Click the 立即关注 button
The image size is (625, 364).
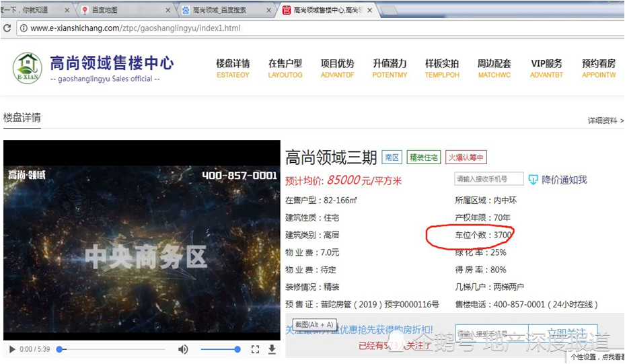point(563,333)
